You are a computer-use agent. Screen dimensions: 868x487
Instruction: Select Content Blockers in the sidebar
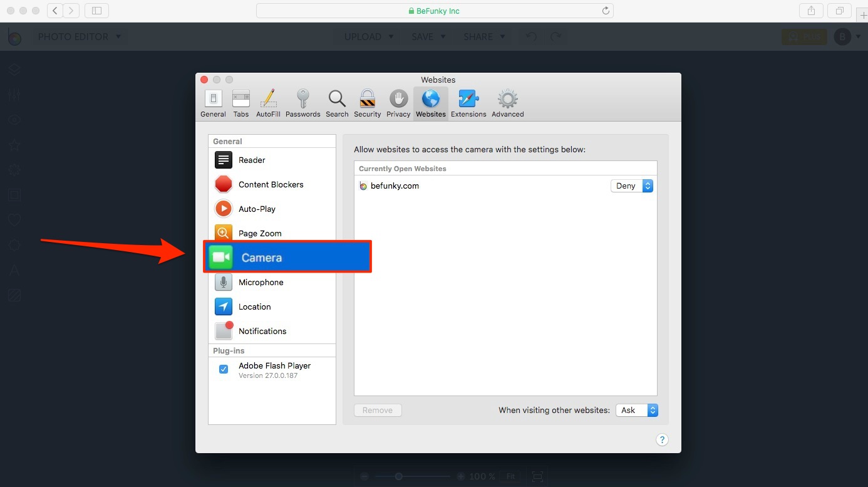pos(272,184)
